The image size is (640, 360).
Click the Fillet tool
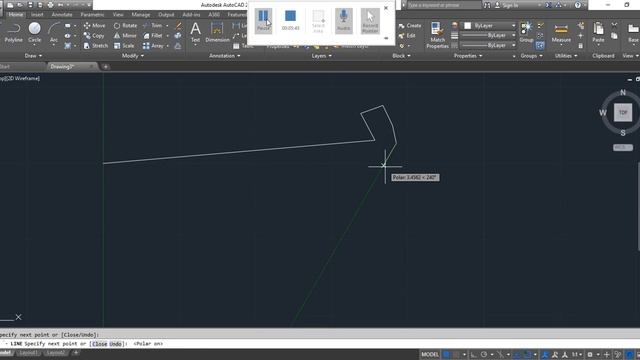click(x=153, y=36)
